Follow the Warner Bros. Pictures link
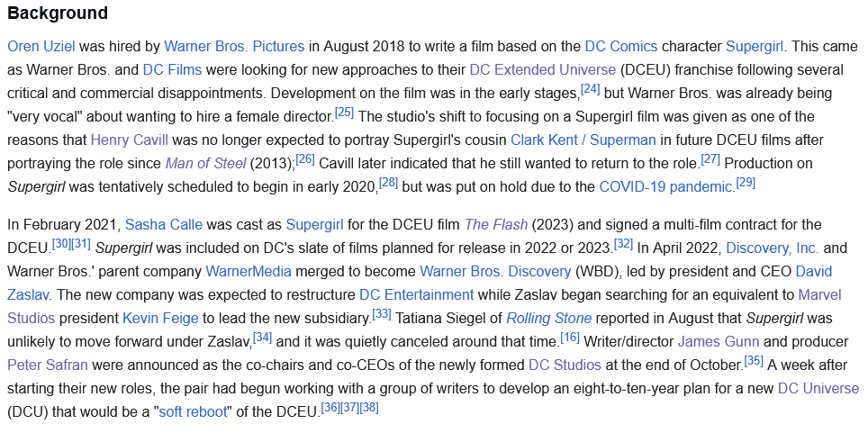 tap(234, 46)
